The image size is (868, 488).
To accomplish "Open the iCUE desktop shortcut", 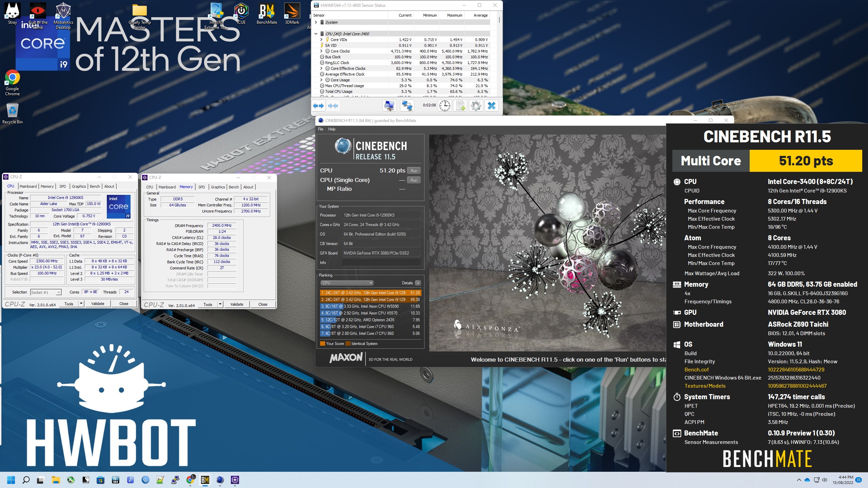I will click(x=241, y=14).
